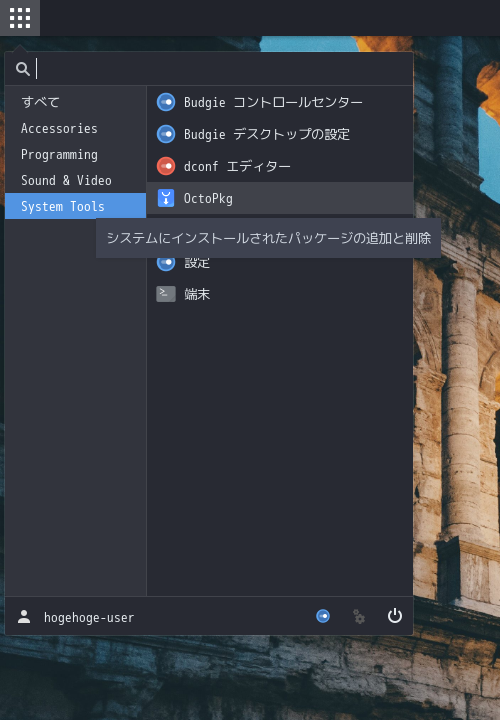Click the gears system settings icon
Screen dimensions: 500x720
359,616
